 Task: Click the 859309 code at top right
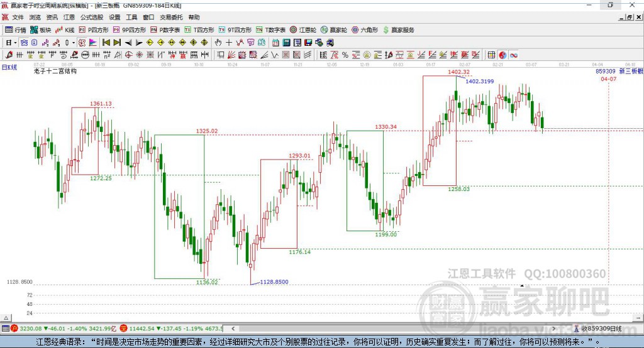pyautogui.click(x=606, y=71)
